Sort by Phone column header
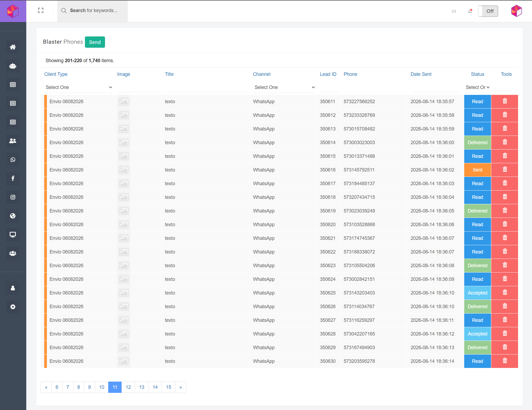 click(x=350, y=74)
